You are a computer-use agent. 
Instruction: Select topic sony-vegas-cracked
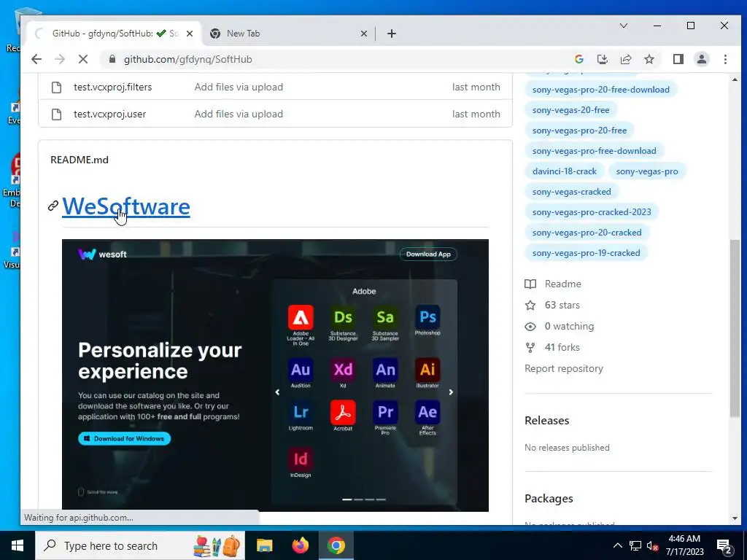point(572,192)
